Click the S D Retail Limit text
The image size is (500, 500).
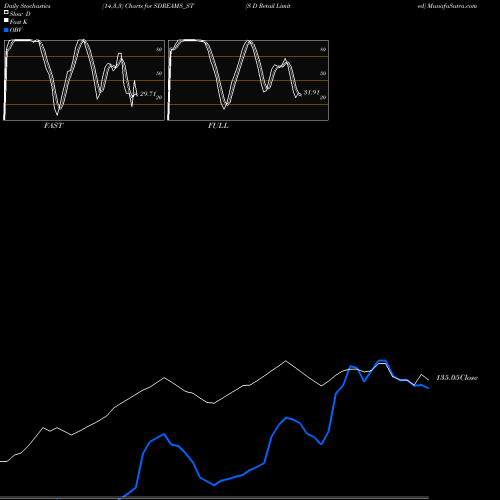pyautogui.click(x=268, y=6)
